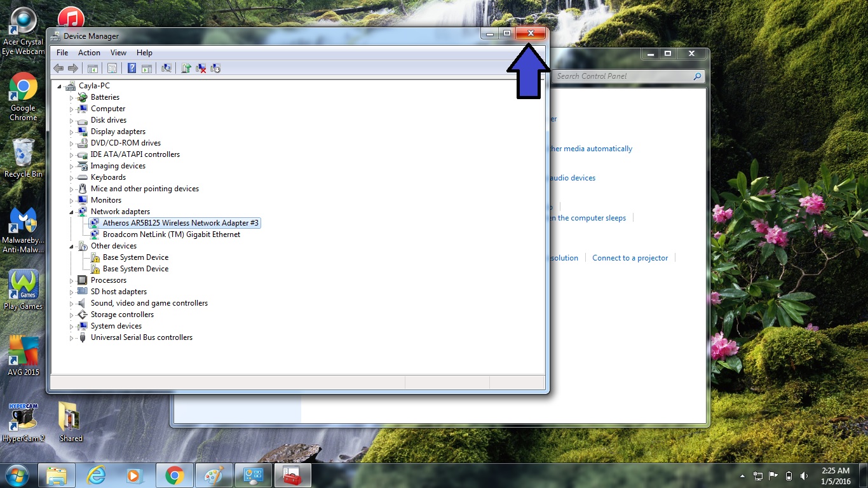The width and height of the screenshot is (868, 488).
Task: Open Windows Media Player from the taskbar
Action: 135,475
